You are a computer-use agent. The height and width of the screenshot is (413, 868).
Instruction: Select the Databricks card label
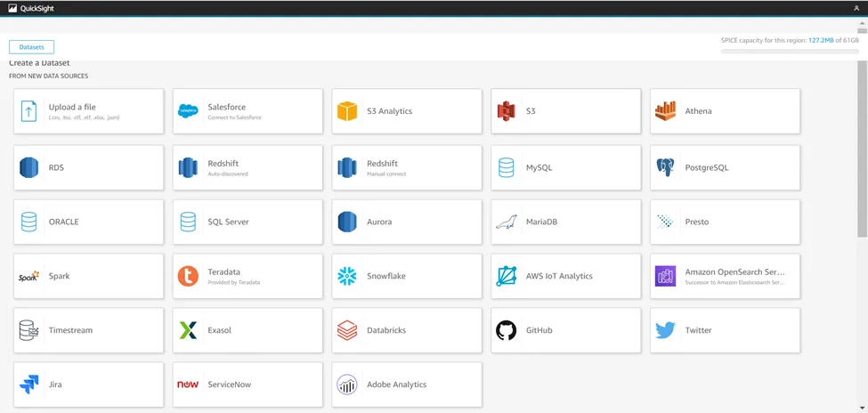click(386, 330)
